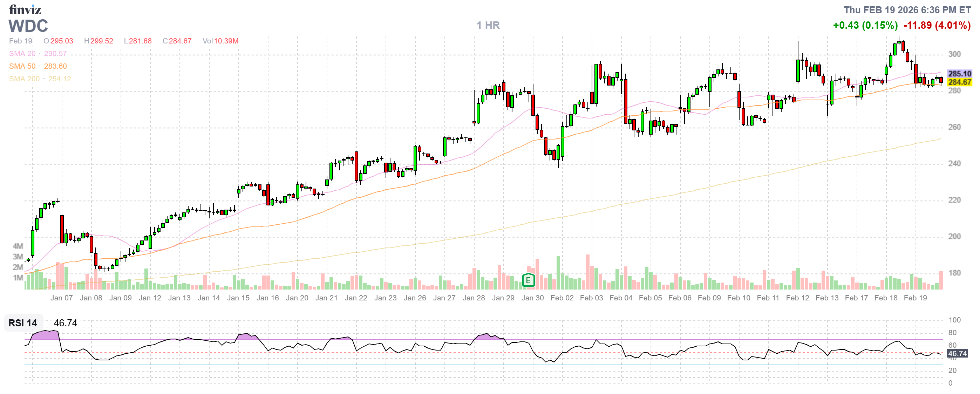Click the 300 price axis label
980x394 pixels.
tap(954, 54)
